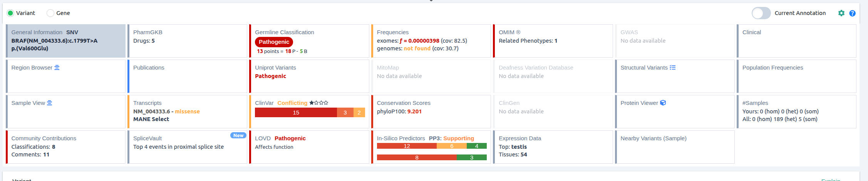Image resolution: width=868 pixels, height=181 pixels.
Task: Click the Sample View list icon
Action: [x=49, y=103]
